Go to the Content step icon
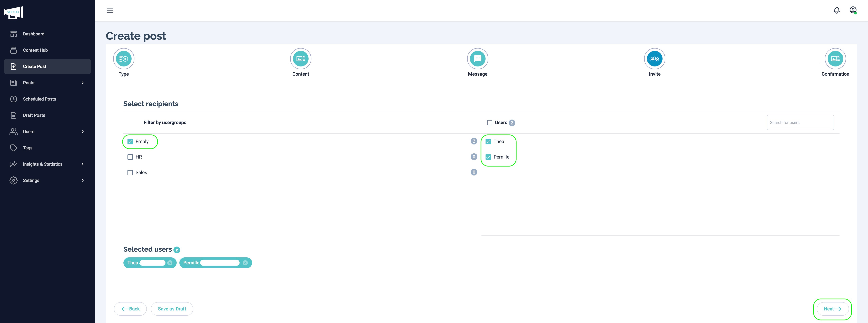This screenshot has width=868, height=323. coord(300,59)
